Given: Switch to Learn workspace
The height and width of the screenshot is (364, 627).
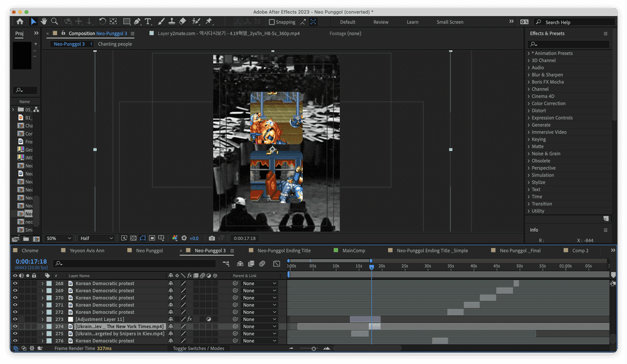Looking at the screenshot, I should [x=413, y=22].
